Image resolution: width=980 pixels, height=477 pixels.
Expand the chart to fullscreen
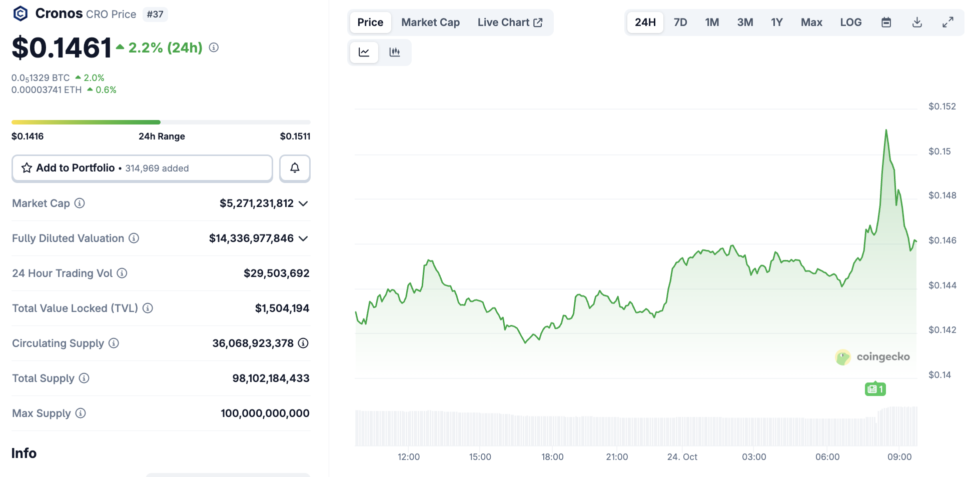pyautogui.click(x=948, y=22)
